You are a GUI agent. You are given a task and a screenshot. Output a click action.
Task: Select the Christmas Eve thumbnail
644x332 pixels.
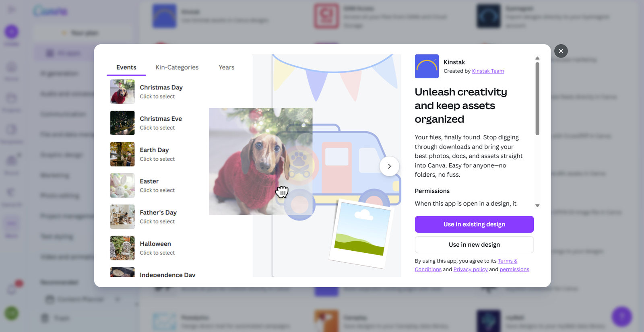(x=122, y=123)
